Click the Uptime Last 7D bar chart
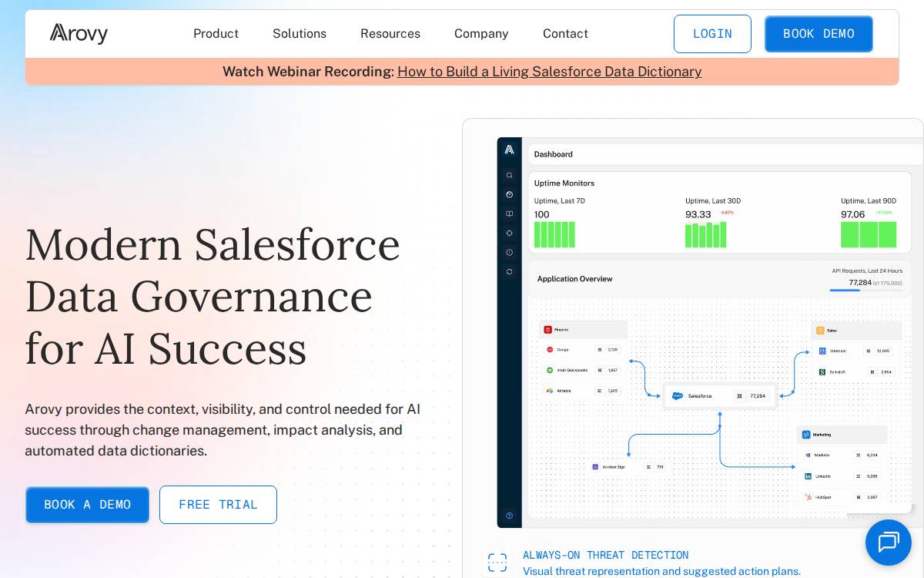 click(554, 234)
